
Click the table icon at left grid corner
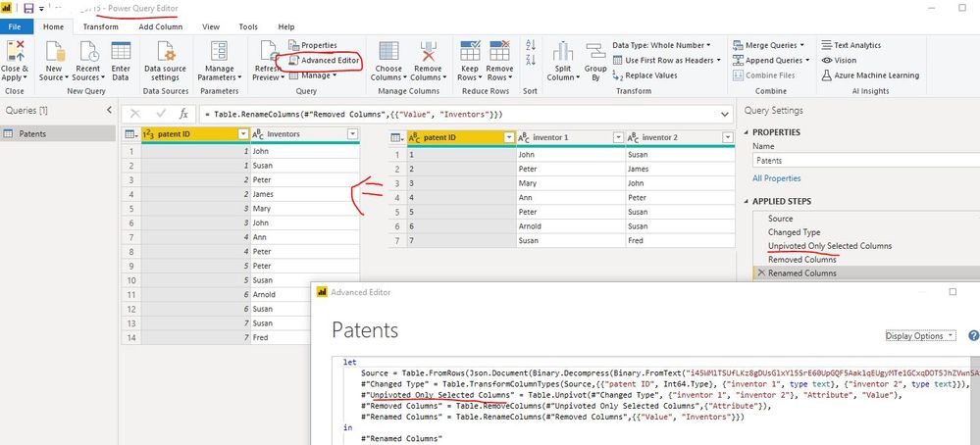130,134
